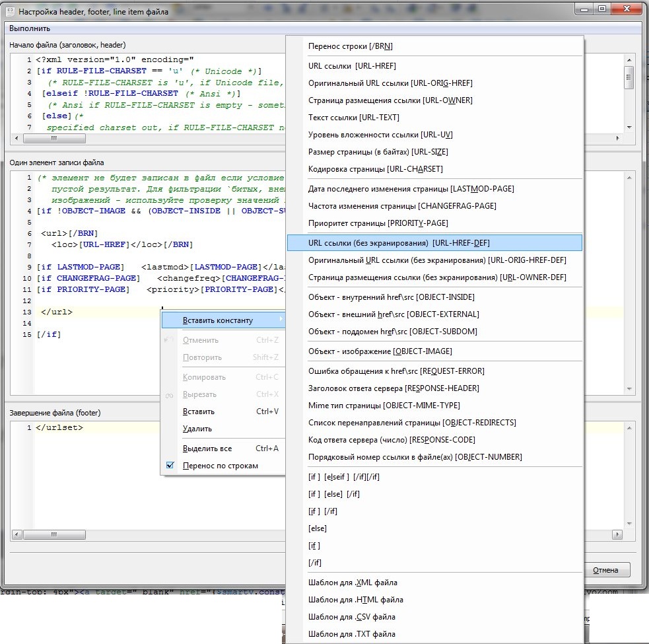Click the scissors icon beside Вырезать
649x644 pixels.
tap(170, 394)
